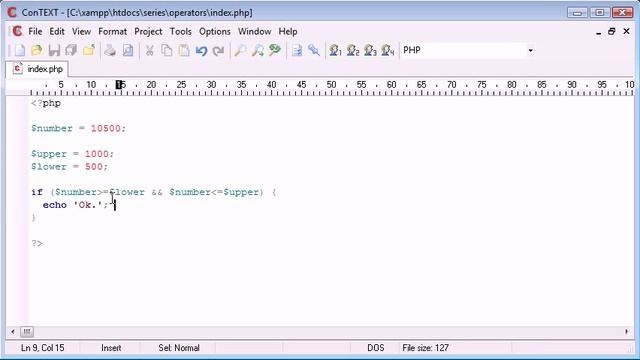The height and width of the screenshot is (360, 640).
Task: Open the Edit menu
Action: [57, 31]
